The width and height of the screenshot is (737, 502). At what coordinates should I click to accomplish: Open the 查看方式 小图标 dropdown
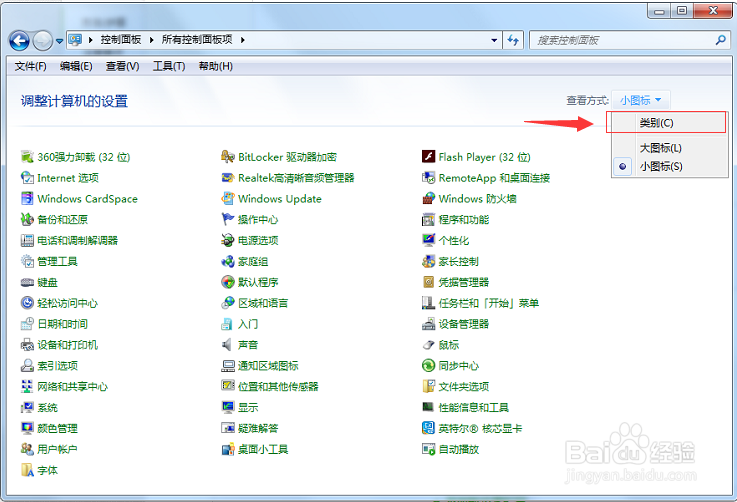point(640,100)
